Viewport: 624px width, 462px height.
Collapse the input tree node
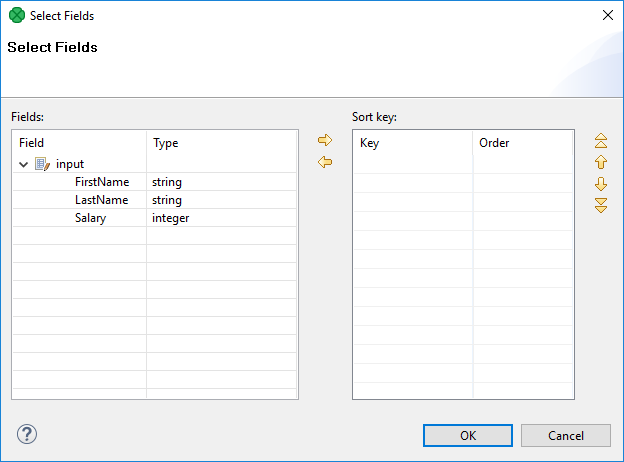24,164
